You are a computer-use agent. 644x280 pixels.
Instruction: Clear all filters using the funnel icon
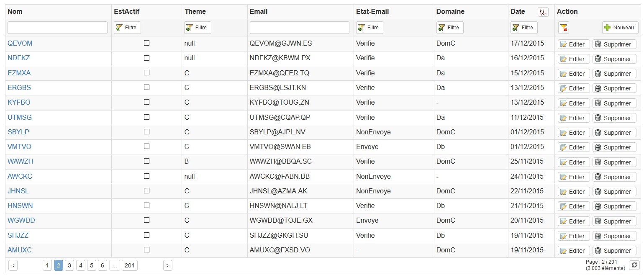564,28
